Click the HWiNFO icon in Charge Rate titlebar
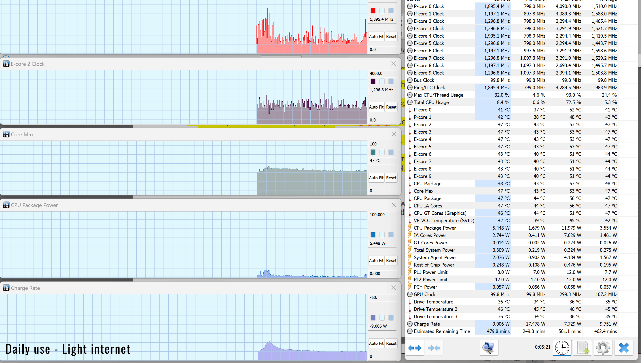The height and width of the screenshot is (363, 644). click(6, 288)
